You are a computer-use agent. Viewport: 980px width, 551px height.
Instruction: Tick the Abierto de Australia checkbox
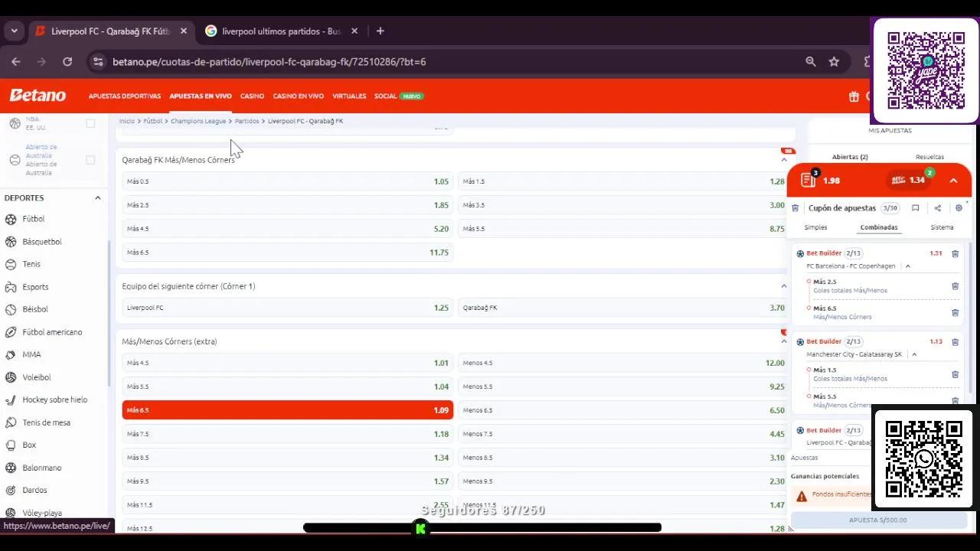click(x=90, y=160)
